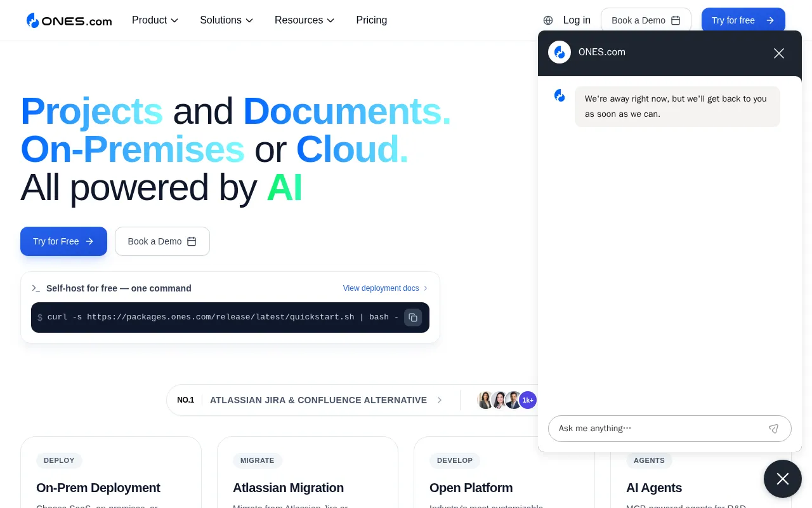Click the Self-host for free heading

tap(119, 288)
